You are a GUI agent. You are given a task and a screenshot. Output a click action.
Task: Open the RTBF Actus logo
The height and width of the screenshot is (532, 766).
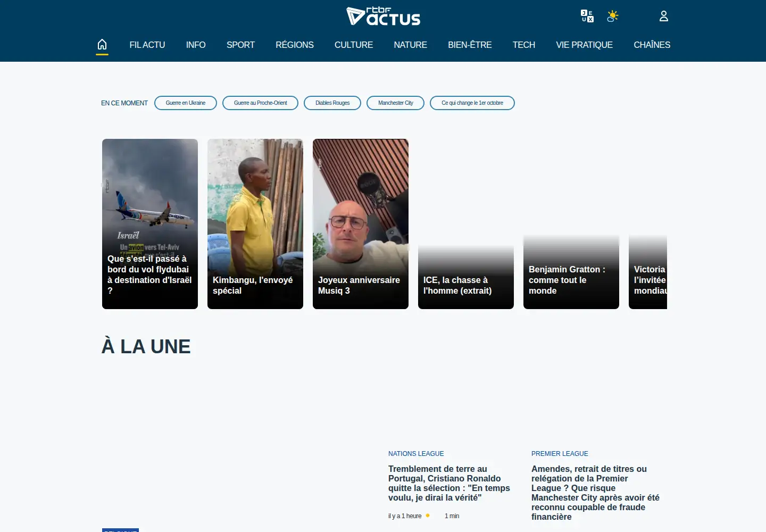tap(383, 16)
